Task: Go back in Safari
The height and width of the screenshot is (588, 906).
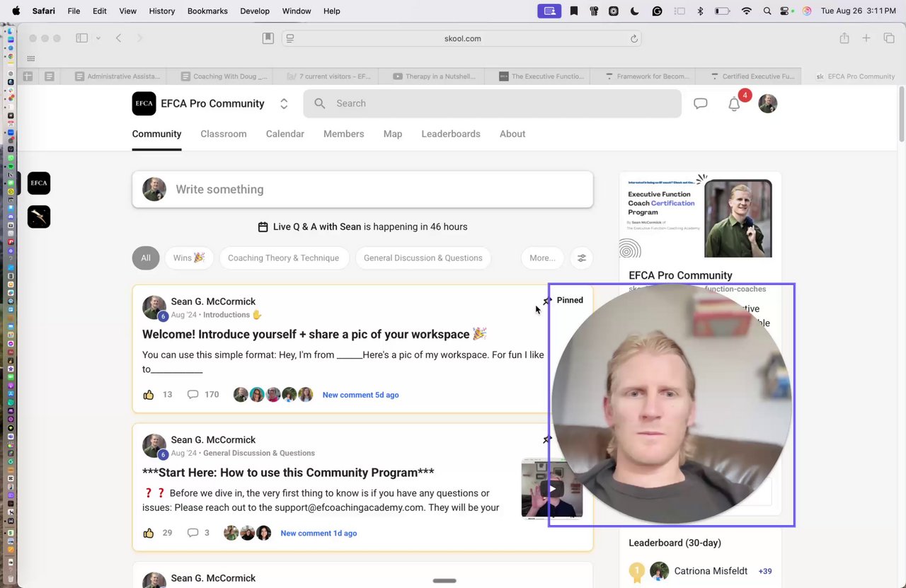Action: coord(118,38)
